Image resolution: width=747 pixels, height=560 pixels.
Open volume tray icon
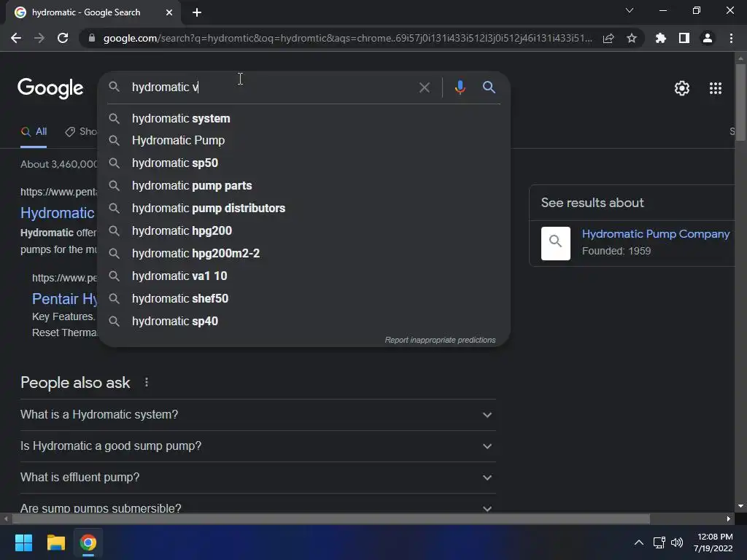coord(676,542)
